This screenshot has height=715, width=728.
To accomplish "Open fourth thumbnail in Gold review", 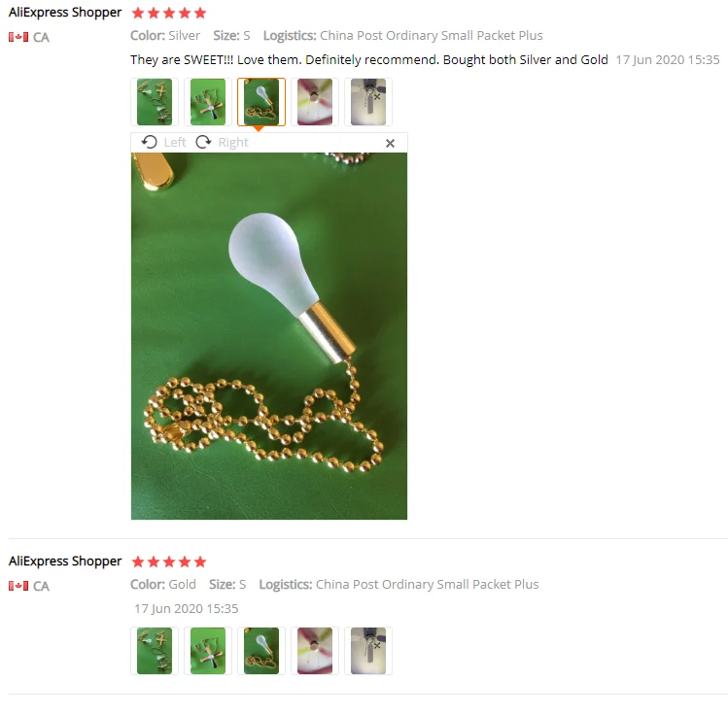I will coord(315,651).
